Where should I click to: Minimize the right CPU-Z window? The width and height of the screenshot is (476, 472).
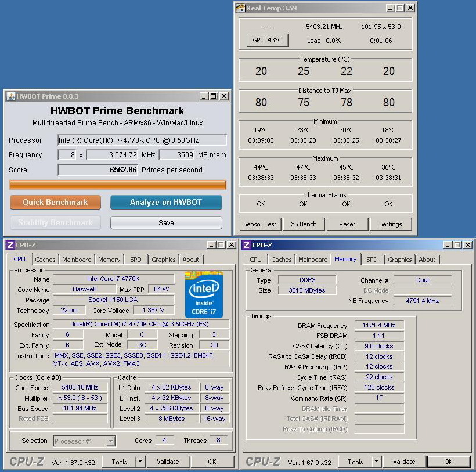click(448, 245)
